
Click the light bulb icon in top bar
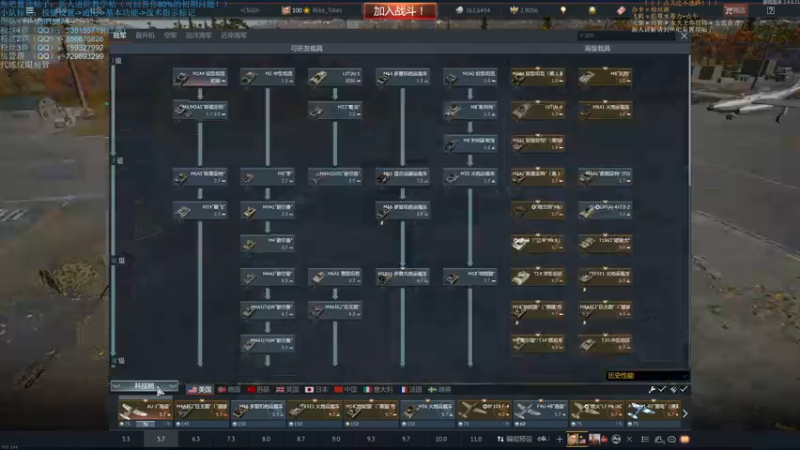point(563,10)
